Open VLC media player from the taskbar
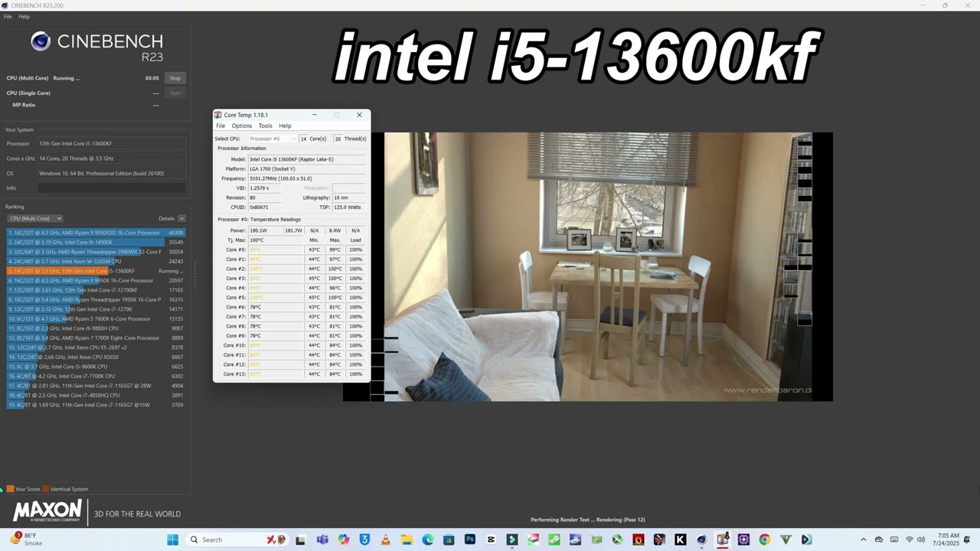 point(386,540)
